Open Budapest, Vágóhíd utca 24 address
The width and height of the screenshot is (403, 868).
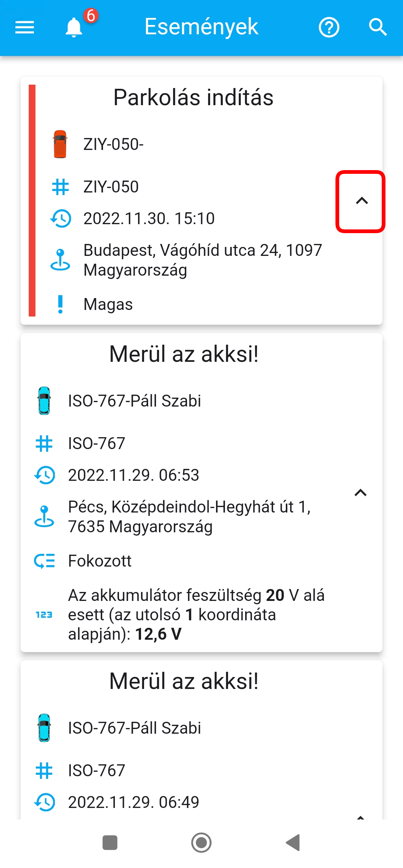[203, 260]
